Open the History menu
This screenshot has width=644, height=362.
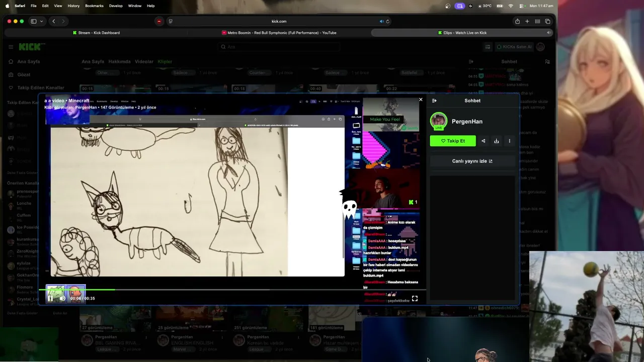[x=73, y=6]
